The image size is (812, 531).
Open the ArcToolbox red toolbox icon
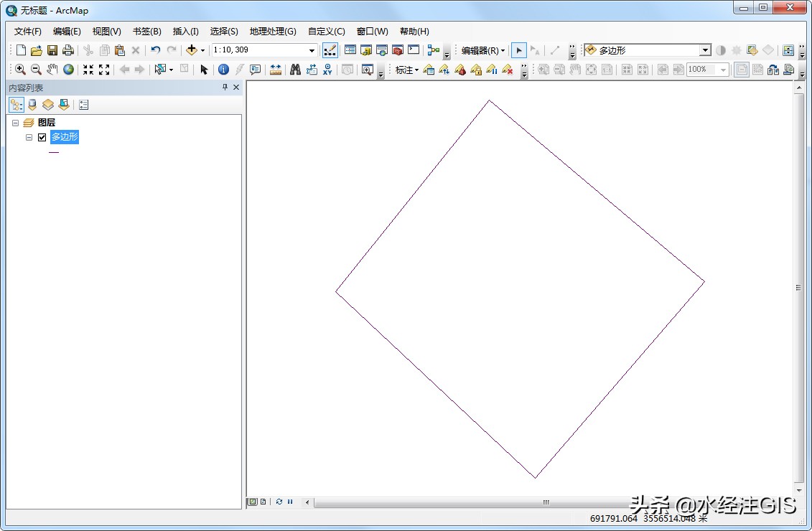pos(398,50)
